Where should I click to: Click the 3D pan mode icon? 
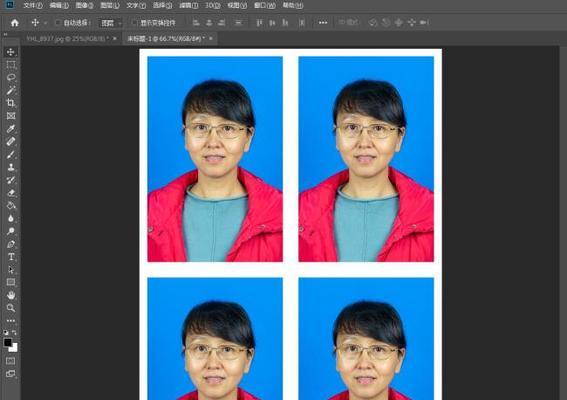tap(398, 23)
